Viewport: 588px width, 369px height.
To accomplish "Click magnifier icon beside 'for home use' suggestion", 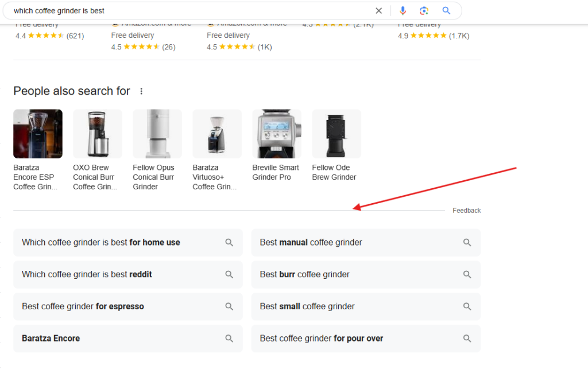I will pyautogui.click(x=229, y=243).
